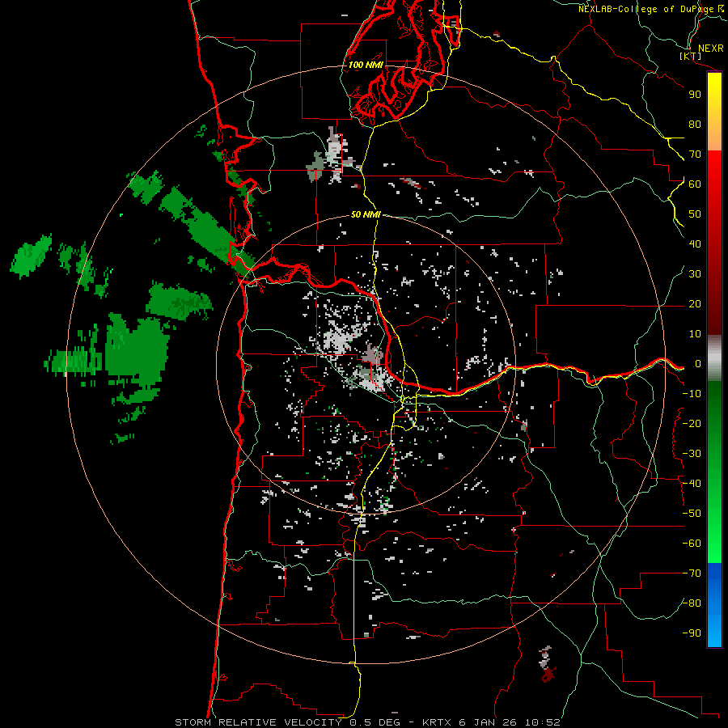Viewport: 728px width, 728px height.
Task: Click the positive 20 scale label
Action: click(x=695, y=303)
